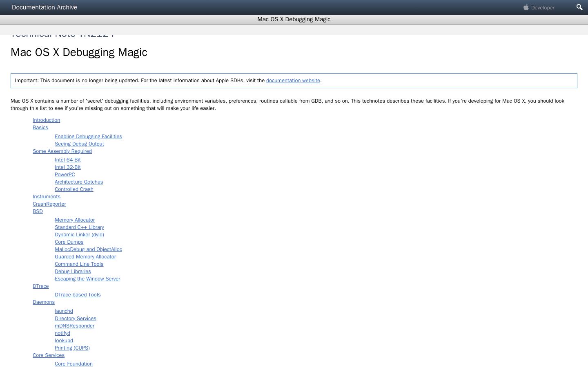The height and width of the screenshot is (368, 588).
Task: Go to the mDNSResponder section
Action: (74, 326)
